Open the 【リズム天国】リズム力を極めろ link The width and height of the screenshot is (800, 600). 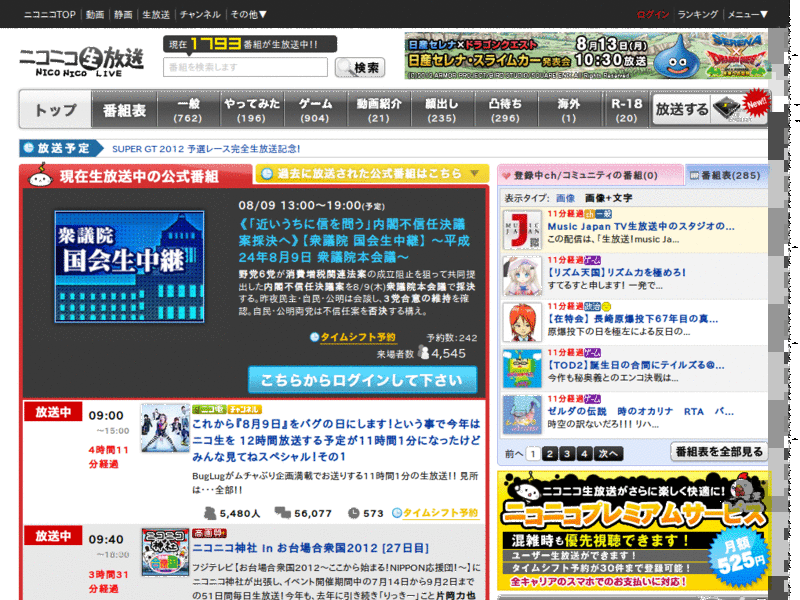coord(616,272)
